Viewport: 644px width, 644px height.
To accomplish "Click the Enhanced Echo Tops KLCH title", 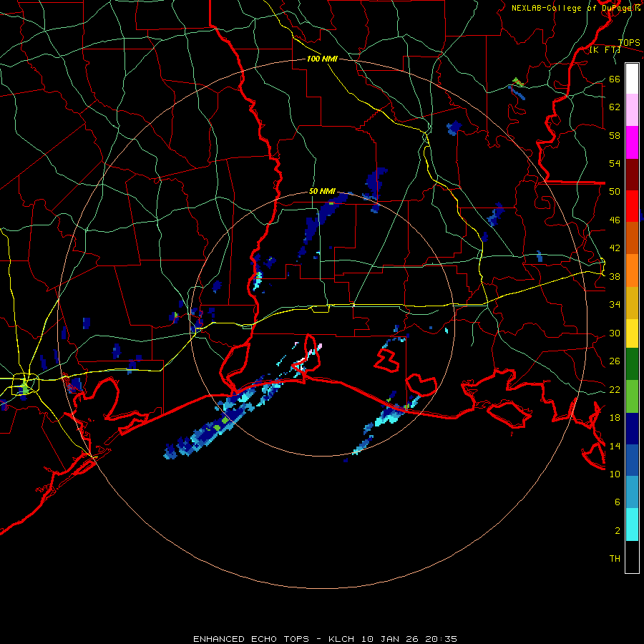I will [325, 639].
